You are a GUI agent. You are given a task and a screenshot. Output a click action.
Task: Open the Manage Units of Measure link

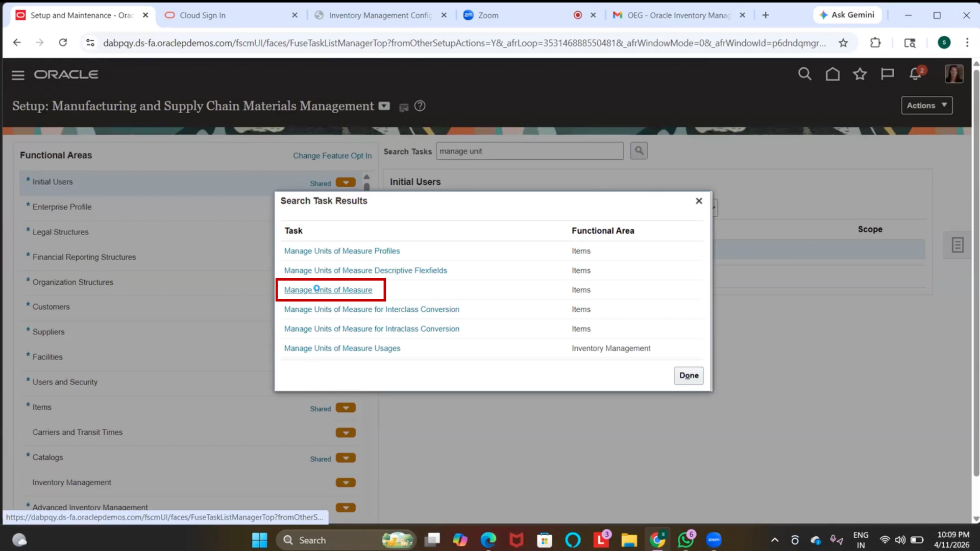328,290
